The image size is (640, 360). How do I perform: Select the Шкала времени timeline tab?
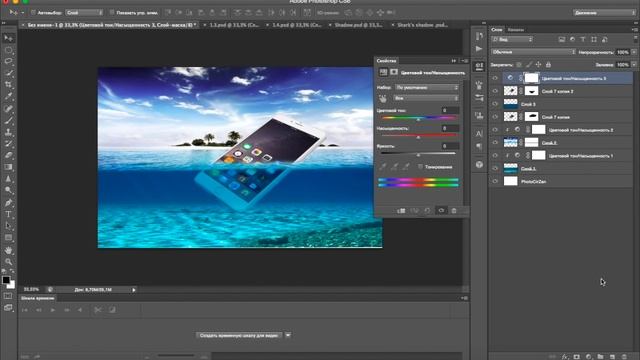point(38,298)
